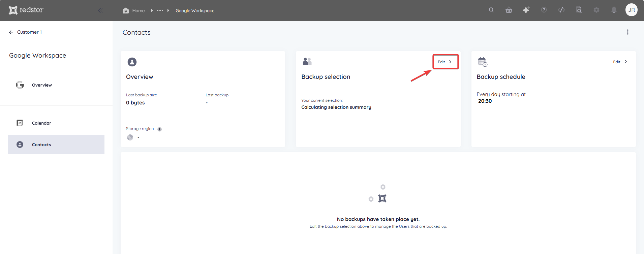The width and height of the screenshot is (644, 254).
Task: Click Calculating selection summary text
Action: point(336,107)
